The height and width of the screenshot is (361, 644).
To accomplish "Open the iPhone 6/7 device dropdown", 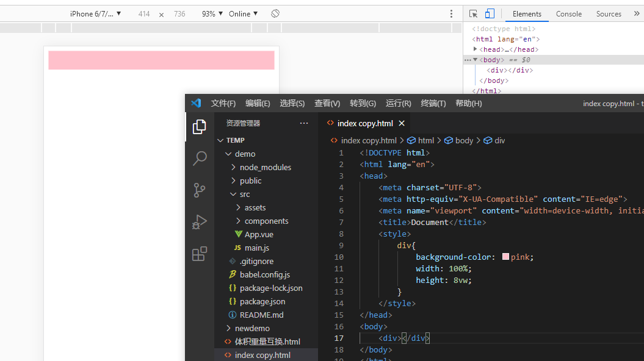I will 95,13.
